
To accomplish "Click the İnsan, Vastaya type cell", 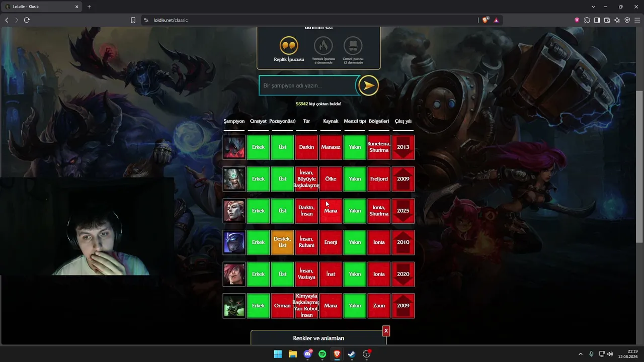I will click(x=306, y=274).
